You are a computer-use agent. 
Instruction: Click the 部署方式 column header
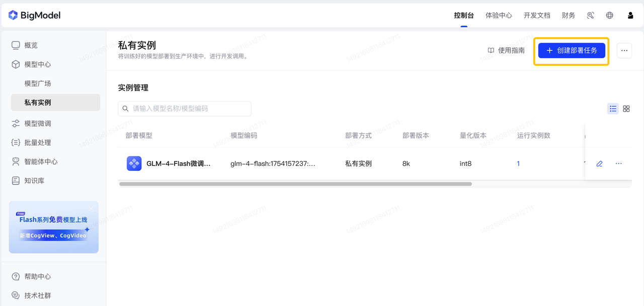point(359,136)
